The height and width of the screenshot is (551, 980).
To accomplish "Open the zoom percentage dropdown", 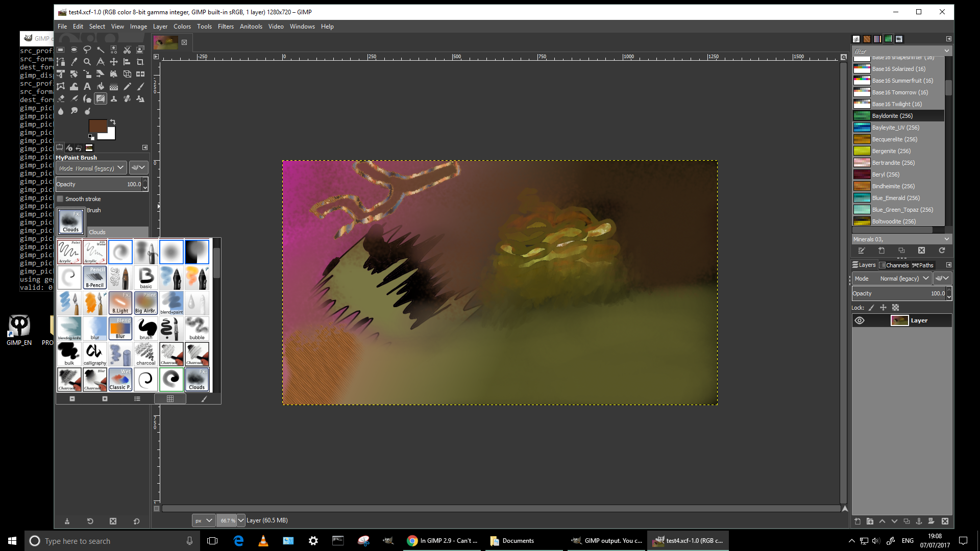I will tap(241, 520).
